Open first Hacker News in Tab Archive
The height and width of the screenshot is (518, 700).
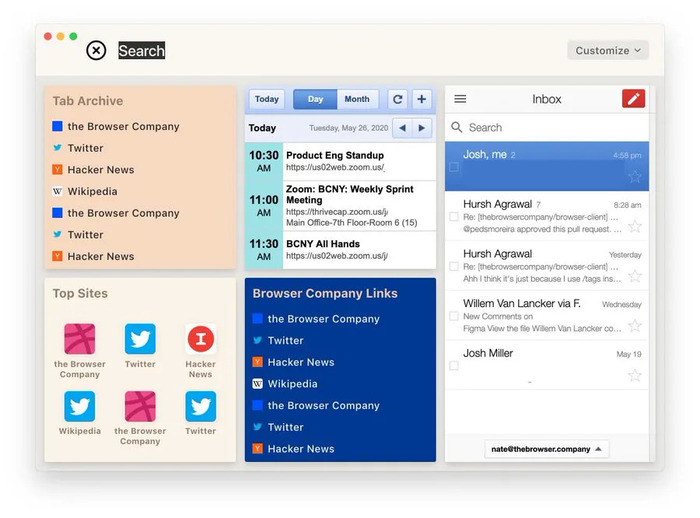click(x=93, y=170)
